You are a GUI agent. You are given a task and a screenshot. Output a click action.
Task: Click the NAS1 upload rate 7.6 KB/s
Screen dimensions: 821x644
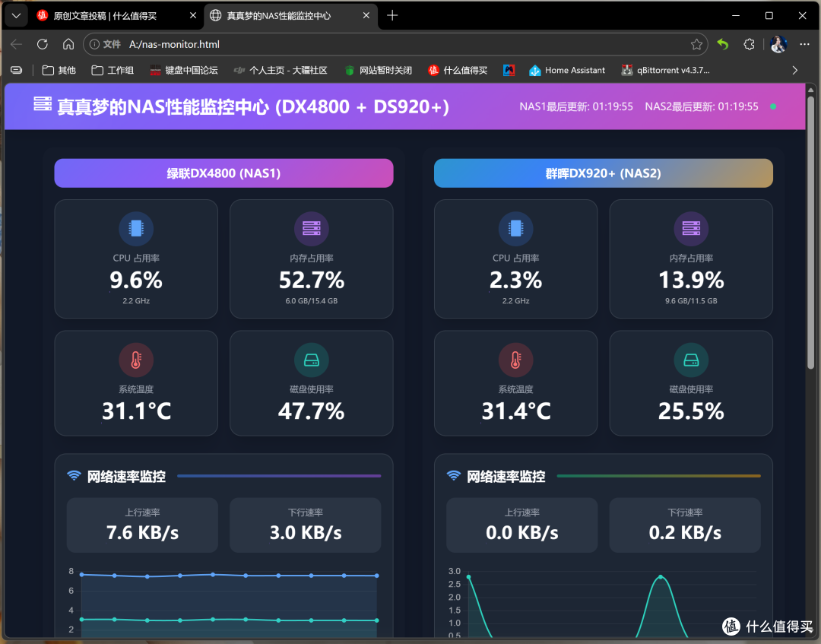click(142, 532)
